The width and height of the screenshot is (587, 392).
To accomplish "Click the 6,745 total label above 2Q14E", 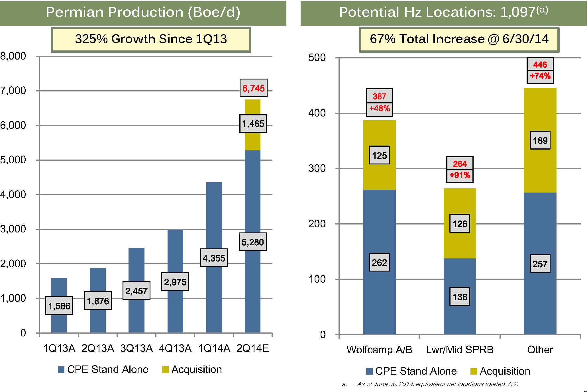I will click(253, 88).
